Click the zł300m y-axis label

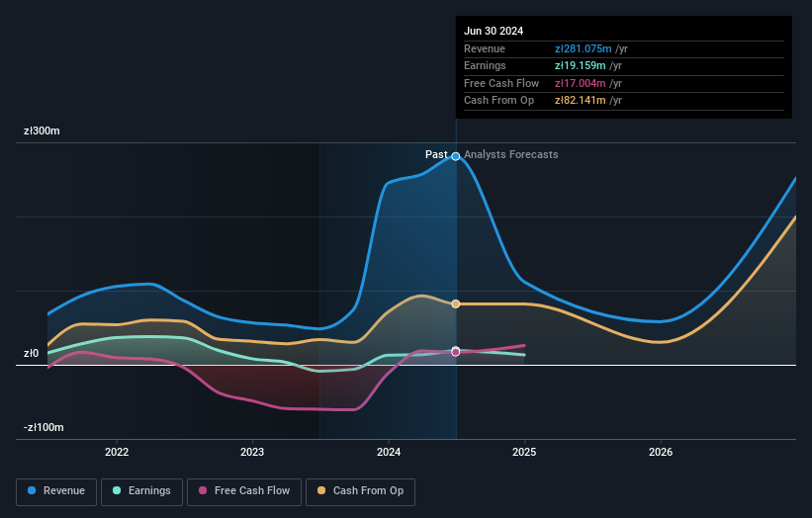coord(42,130)
